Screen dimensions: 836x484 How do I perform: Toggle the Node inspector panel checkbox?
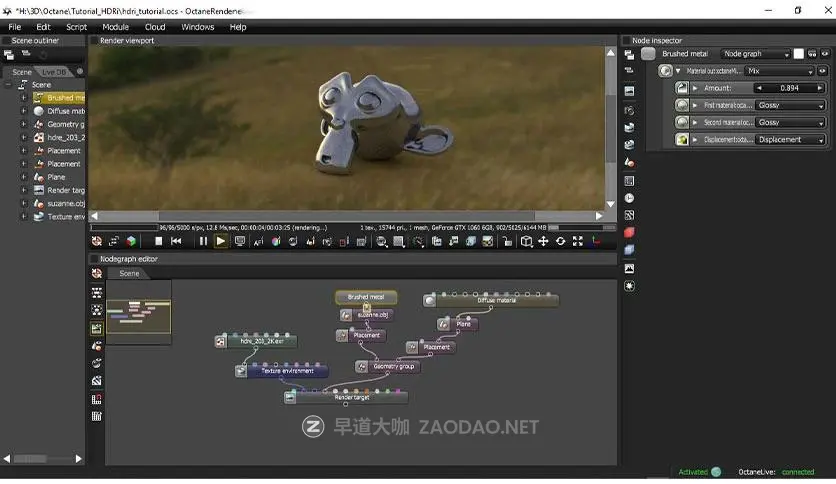coord(626,41)
